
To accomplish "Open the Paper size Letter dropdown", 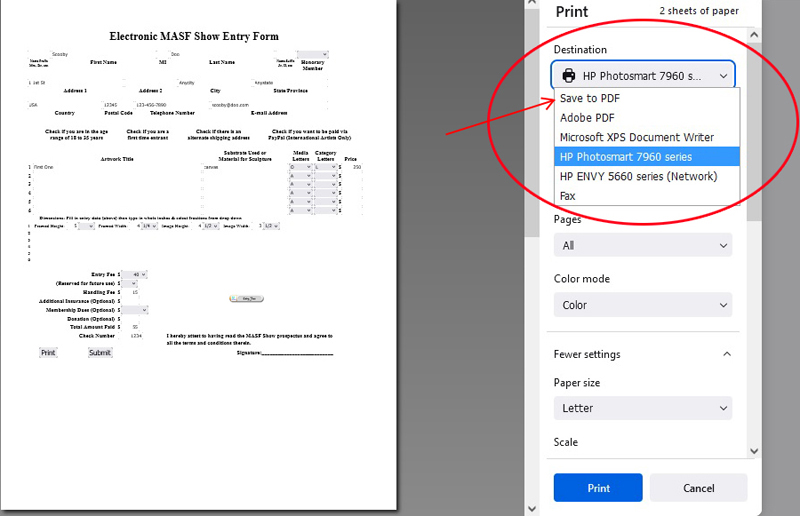I will coord(642,408).
